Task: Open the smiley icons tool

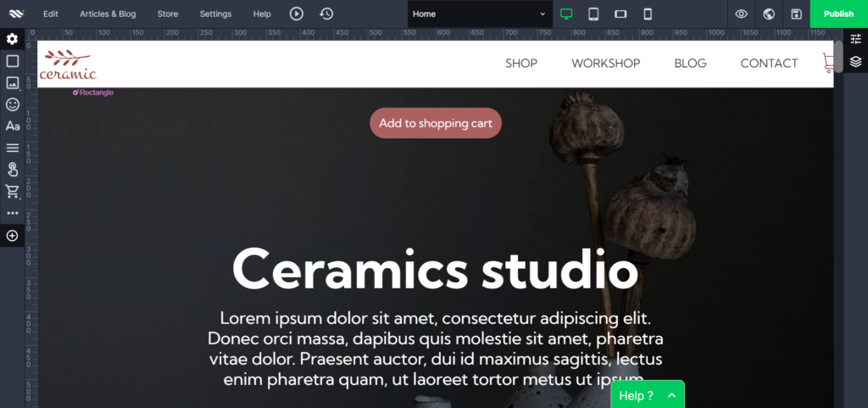Action: point(12,104)
